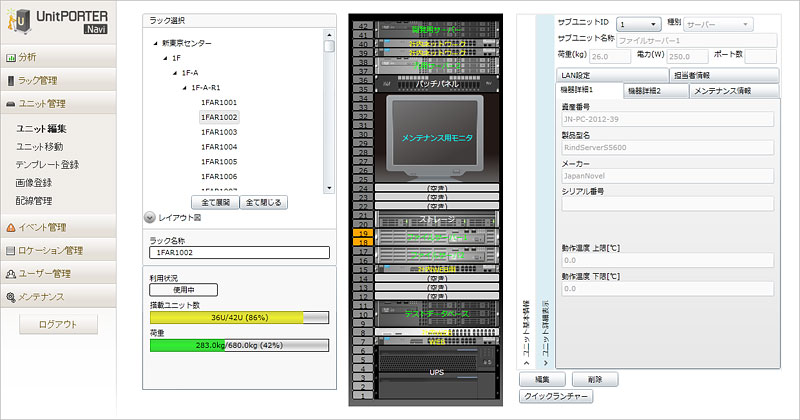Open ロケーション管理 in the sidebar

[x=58, y=250]
